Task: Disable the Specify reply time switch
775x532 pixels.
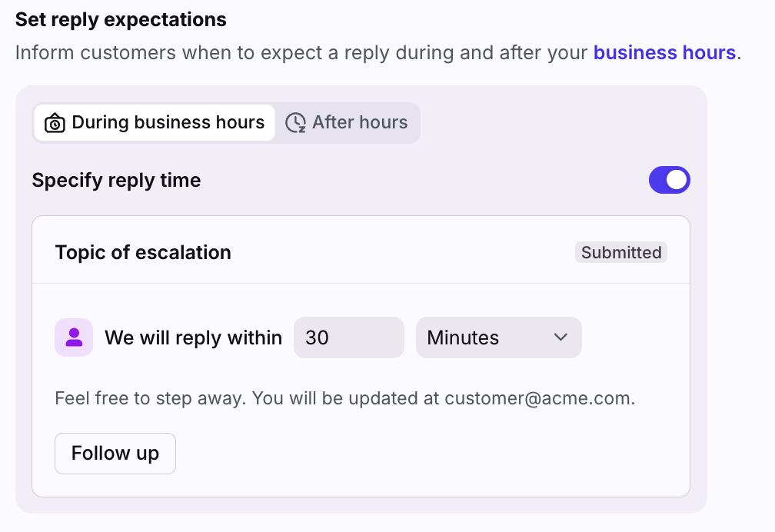Action: point(669,180)
